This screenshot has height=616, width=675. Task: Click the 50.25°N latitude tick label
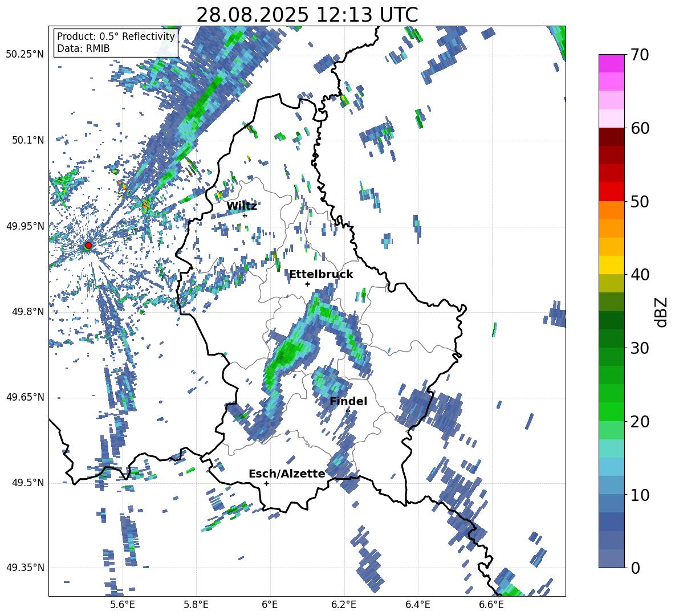[25, 55]
